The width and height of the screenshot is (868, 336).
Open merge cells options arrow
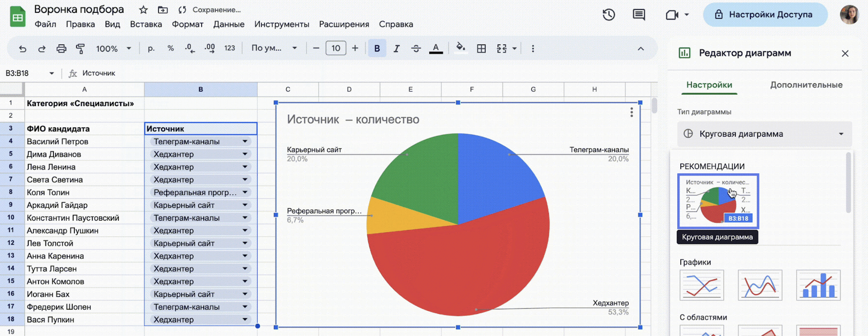[x=514, y=48]
